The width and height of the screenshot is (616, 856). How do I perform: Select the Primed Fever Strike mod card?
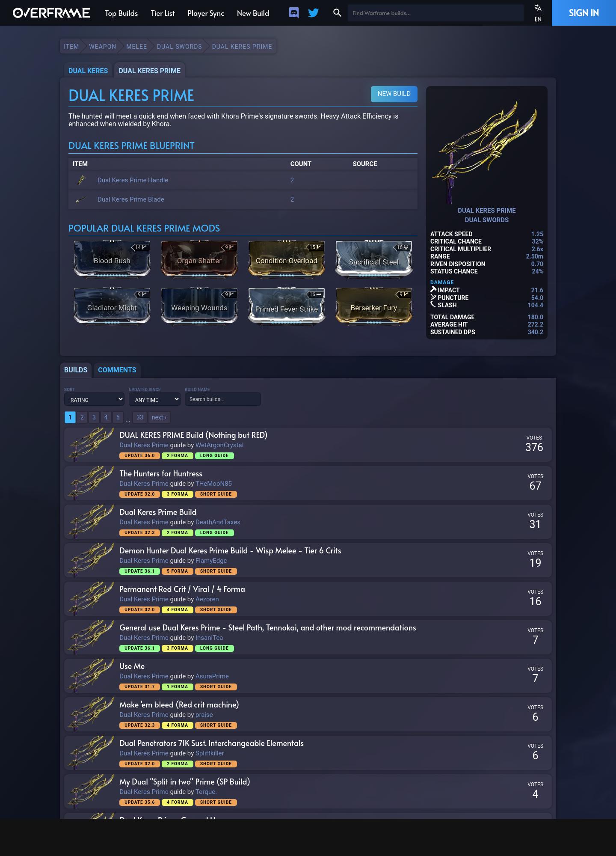pyautogui.click(x=287, y=306)
